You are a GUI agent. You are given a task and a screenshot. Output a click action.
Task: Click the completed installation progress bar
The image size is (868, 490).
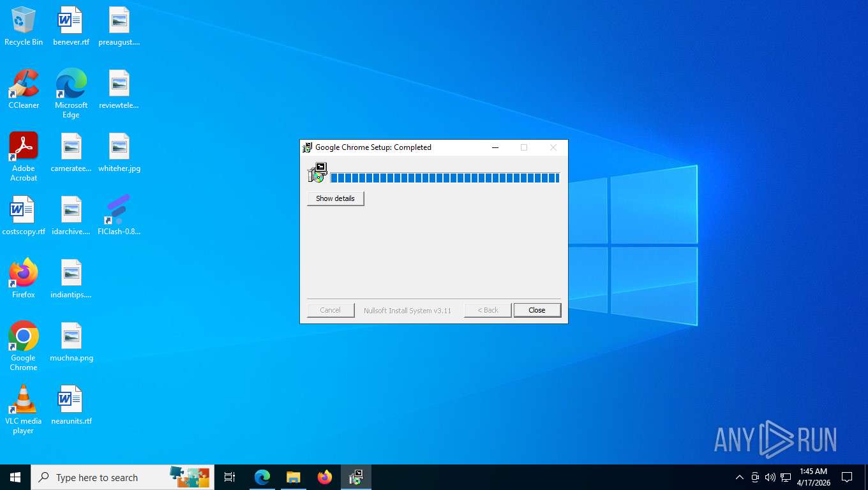[x=445, y=177]
